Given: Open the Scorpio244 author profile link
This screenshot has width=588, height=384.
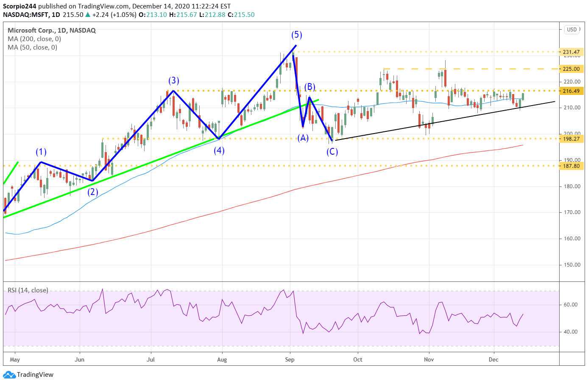Looking at the screenshot, I should pyautogui.click(x=19, y=7).
